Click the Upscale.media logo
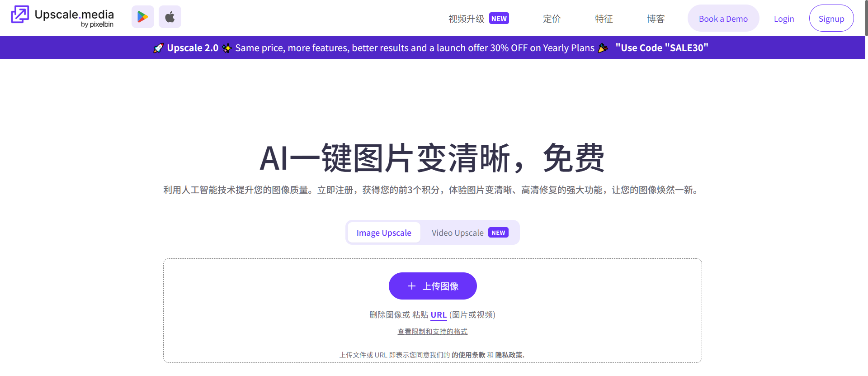 pyautogui.click(x=62, y=17)
